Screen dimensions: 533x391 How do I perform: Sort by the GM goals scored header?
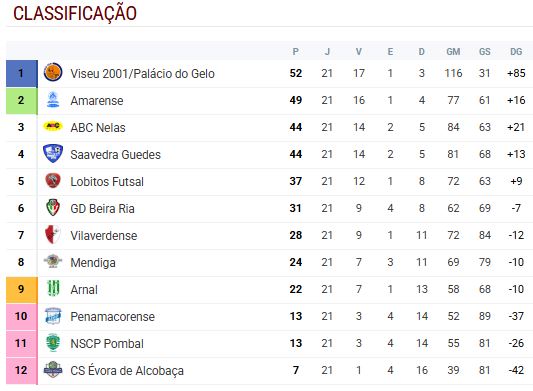pyautogui.click(x=453, y=52)
